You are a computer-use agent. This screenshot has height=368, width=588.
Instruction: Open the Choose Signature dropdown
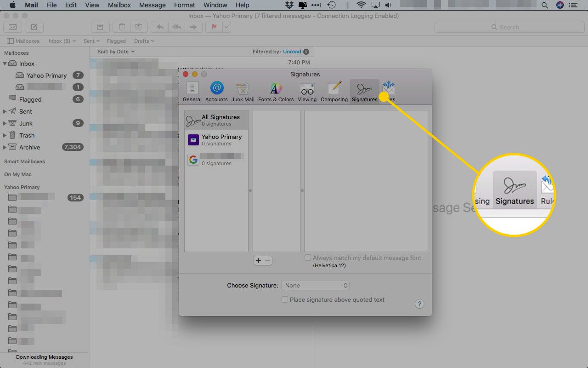[x=315, y=286]
